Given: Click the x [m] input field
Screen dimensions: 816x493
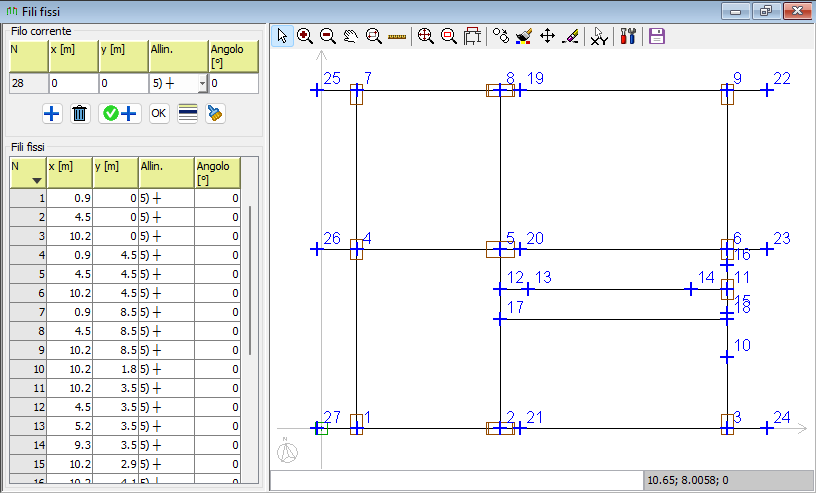Looking at the screenshot, I should 73,83.
